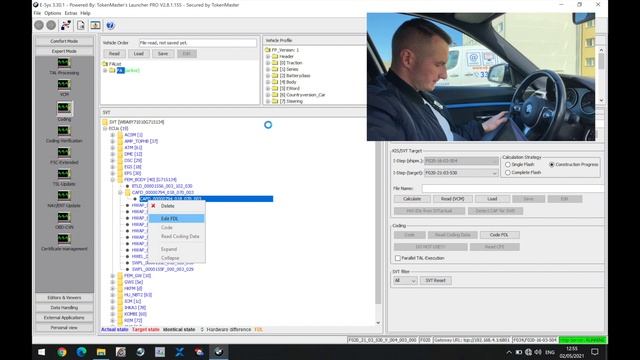
Task: Open File Explorer from the taskbar
Action: point(101,352)
